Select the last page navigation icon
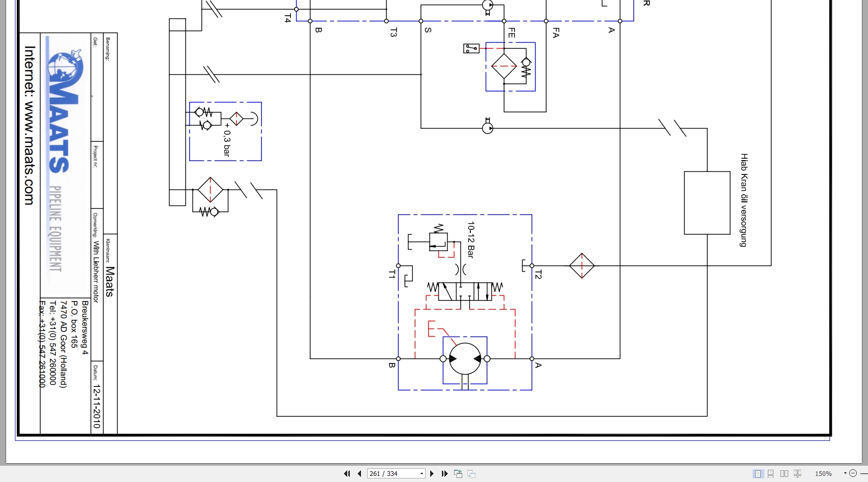This screenshot has height=482, width=868. click(444, 473)
